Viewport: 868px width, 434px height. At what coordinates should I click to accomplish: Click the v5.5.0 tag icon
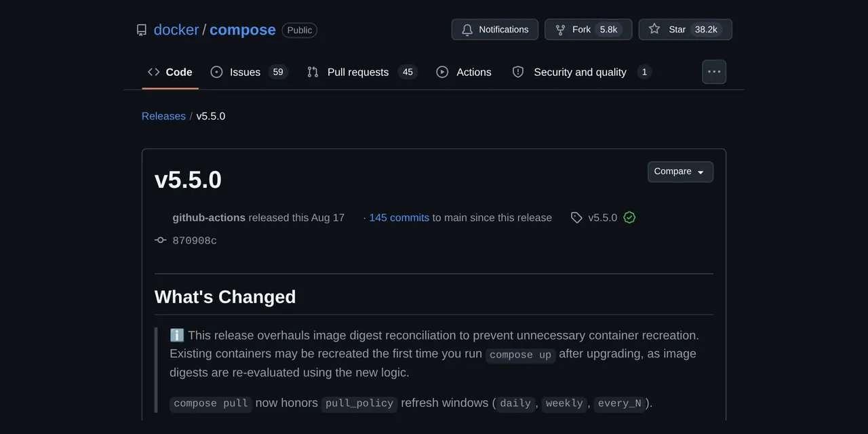(576, 218)
